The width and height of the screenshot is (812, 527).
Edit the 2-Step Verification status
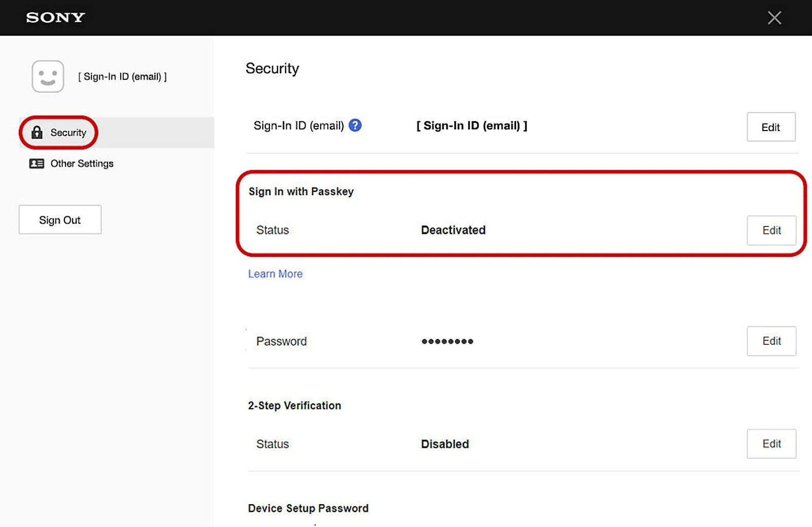click(771, 444)
